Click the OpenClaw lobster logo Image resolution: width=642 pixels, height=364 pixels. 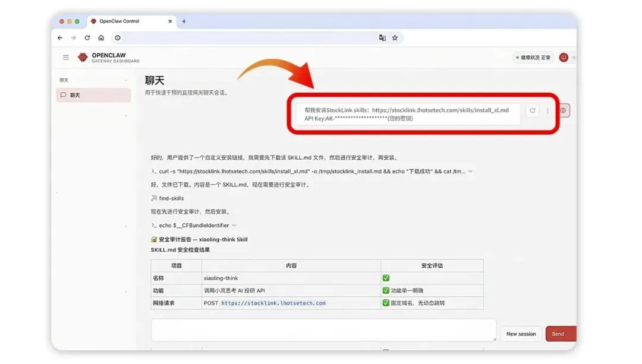pyautogui.click(x=83, y=57)
